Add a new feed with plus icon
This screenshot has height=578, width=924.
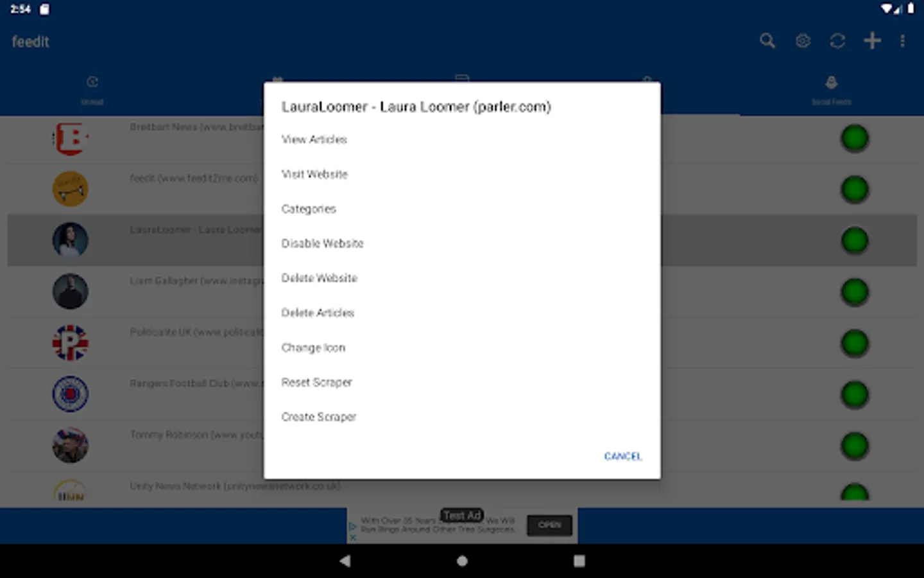pyautogui.click(x=872, y=41)
